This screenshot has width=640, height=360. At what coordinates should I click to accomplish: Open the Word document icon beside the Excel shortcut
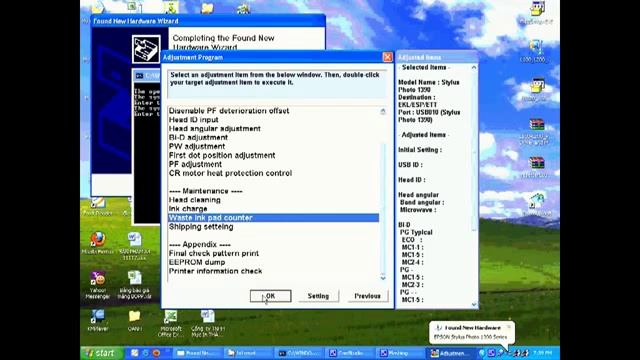(x=207, y=317)
